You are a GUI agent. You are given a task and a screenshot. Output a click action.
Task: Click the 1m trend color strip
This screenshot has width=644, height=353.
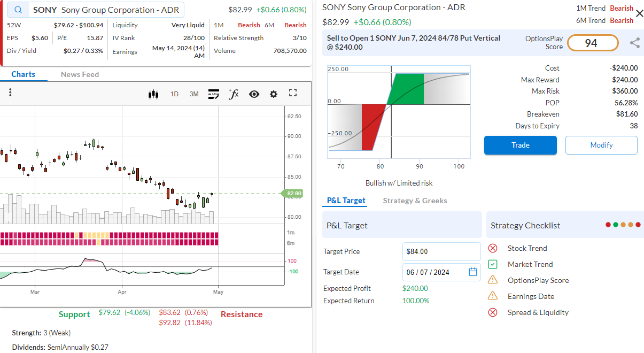pos(109,235)
